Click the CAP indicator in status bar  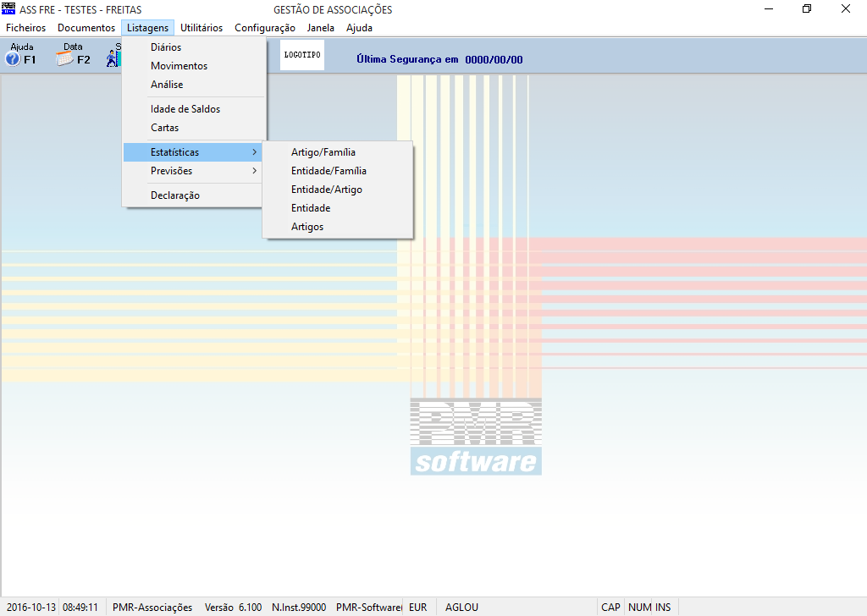610,608
